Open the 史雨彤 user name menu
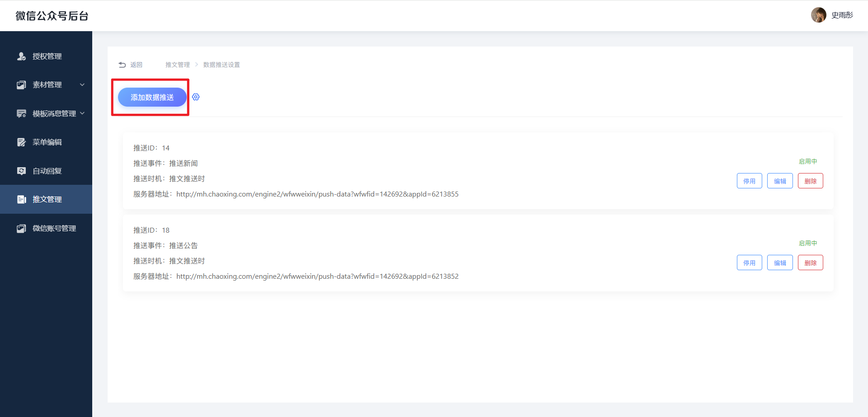The image size is (868, 417). click(842, 15)
